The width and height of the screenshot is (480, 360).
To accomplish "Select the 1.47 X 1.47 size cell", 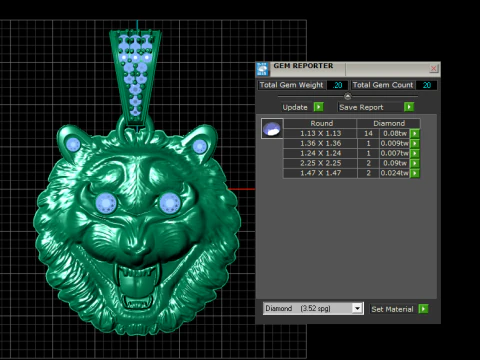I will coord(320,173).
